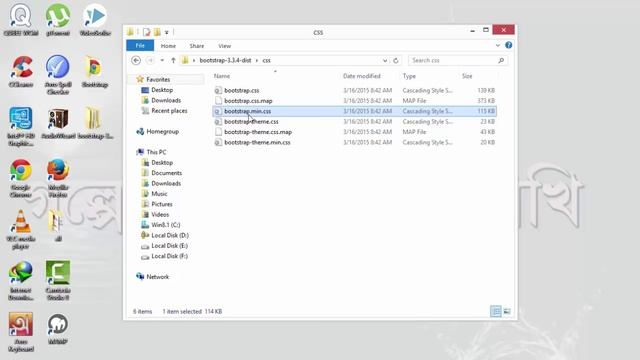Open the Share ribbon tab
This screenshot has height=360, width=640.
tap(197, 46)
